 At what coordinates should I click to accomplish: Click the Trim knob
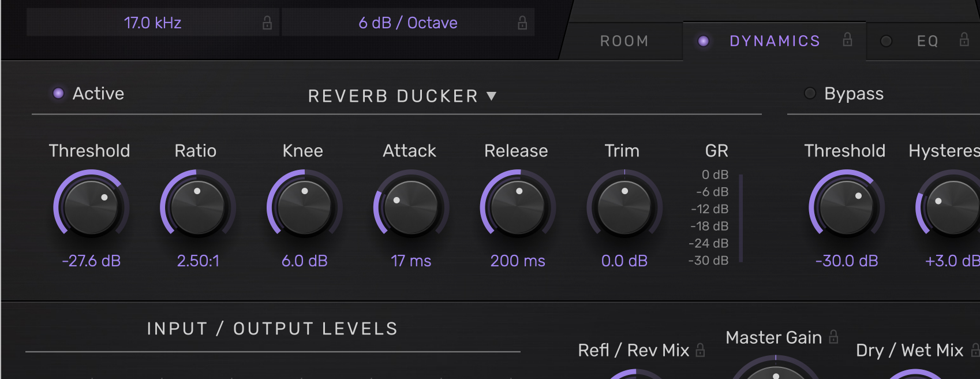click(624, 207)
